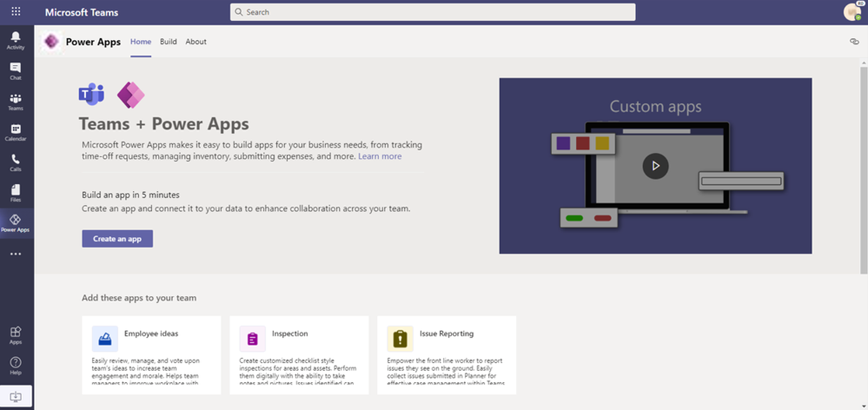Open Help from the sidebar
Screen dimensions: 868x410
(15, 365)
